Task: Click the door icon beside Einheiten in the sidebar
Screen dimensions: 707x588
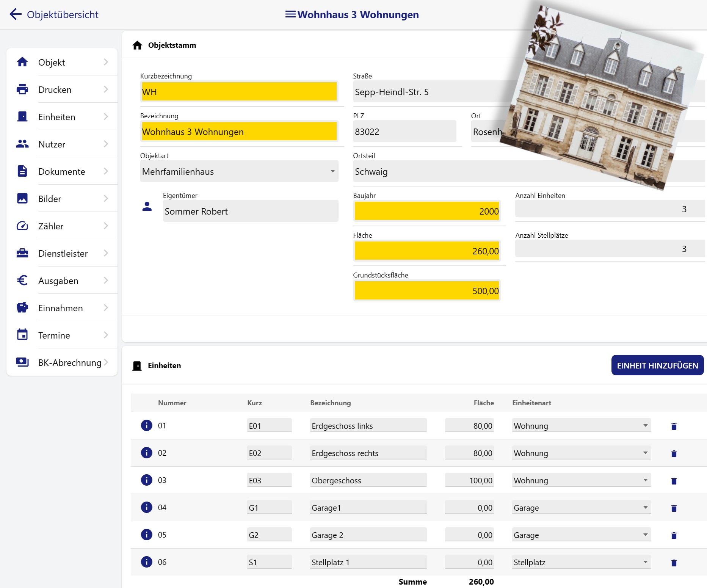Action: (x=22, y=116)
